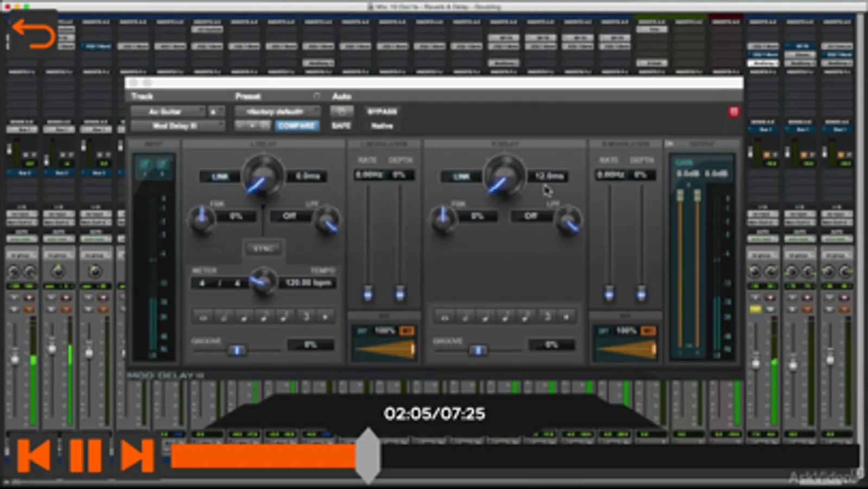Toggle the COMPARE button
This screenshot has width=868, height=489.
pos(297,126)
